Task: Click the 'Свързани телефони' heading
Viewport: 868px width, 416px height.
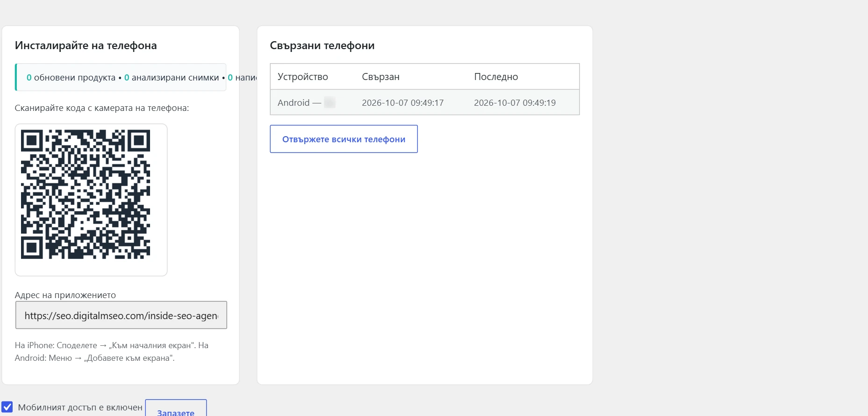Action: tap(322, 45)
